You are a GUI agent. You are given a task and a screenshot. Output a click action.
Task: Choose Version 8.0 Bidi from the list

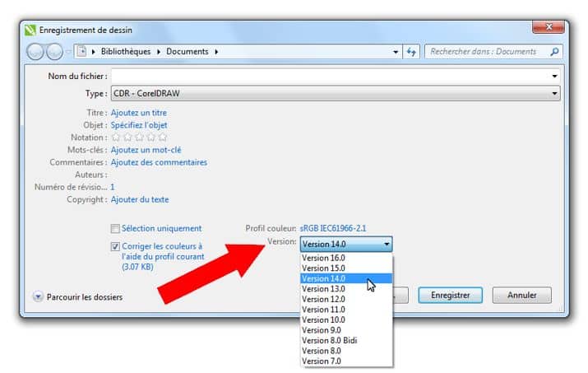pyautogui.click(x=329, y=340)
